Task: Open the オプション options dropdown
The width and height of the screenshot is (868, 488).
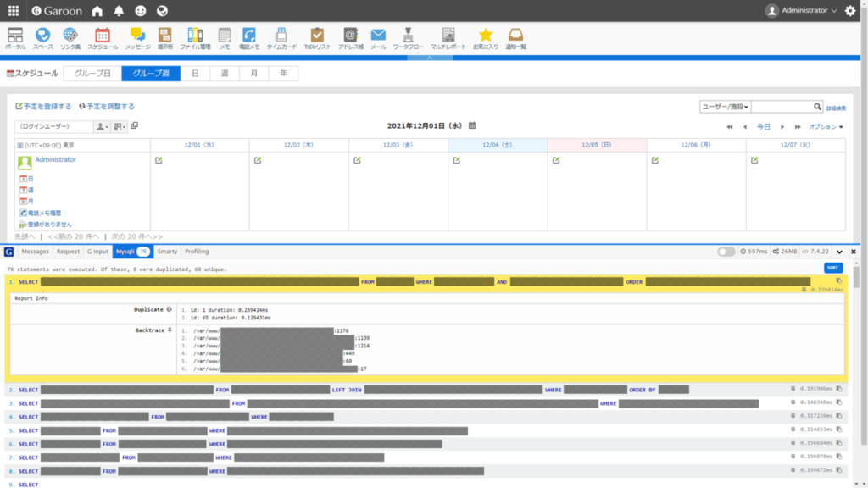Action: click(x=826, y=127)
